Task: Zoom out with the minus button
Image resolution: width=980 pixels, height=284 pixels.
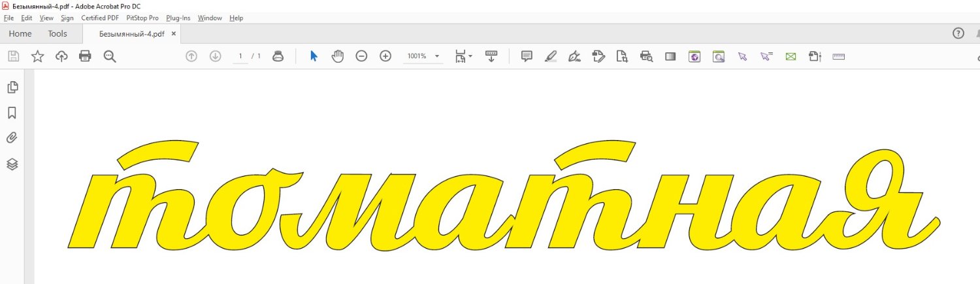Action: (x=361, y=56)
